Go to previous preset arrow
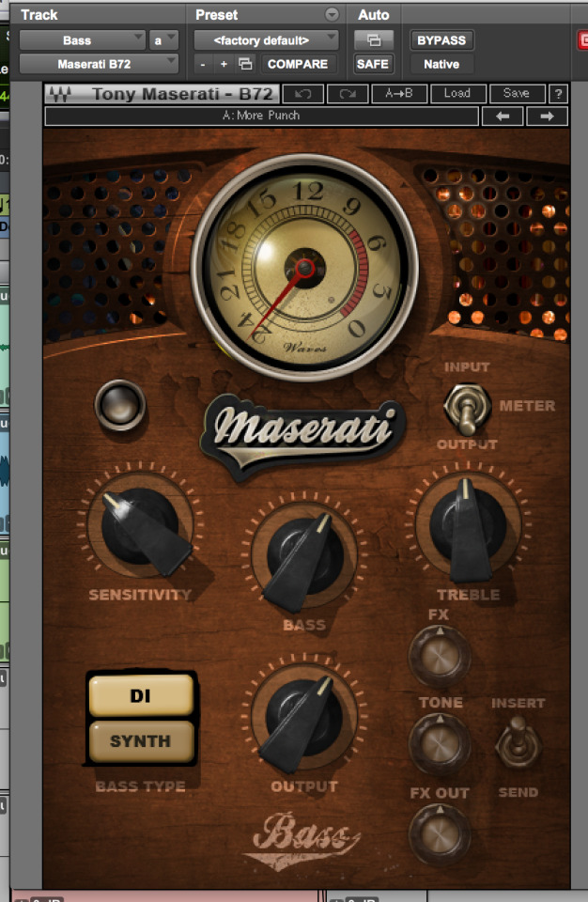 tap(503, 117)
